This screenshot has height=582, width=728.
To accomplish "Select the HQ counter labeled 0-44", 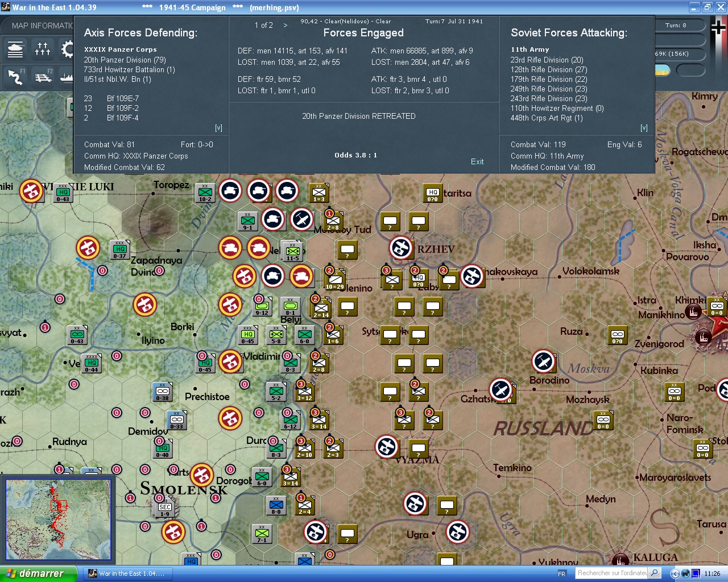I will (91, 363).
